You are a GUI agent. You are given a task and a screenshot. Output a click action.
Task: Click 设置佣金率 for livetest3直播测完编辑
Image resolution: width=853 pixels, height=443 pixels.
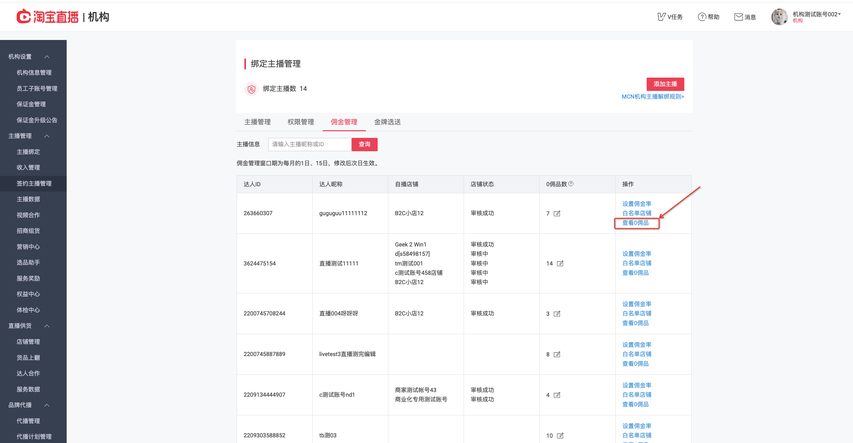click(636, 345)
